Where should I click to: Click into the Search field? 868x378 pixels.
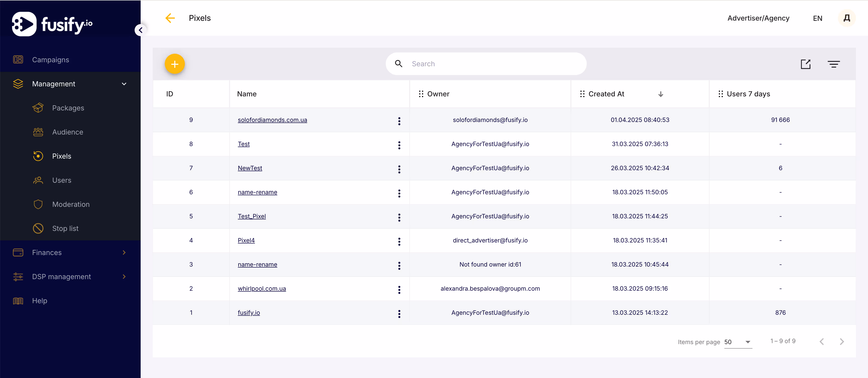(486, 64)
